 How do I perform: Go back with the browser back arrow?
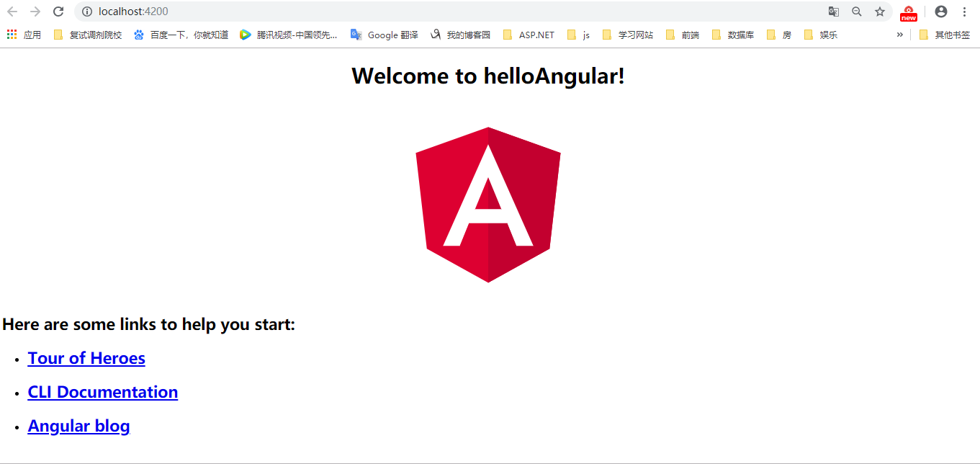(x=12, y=12)
